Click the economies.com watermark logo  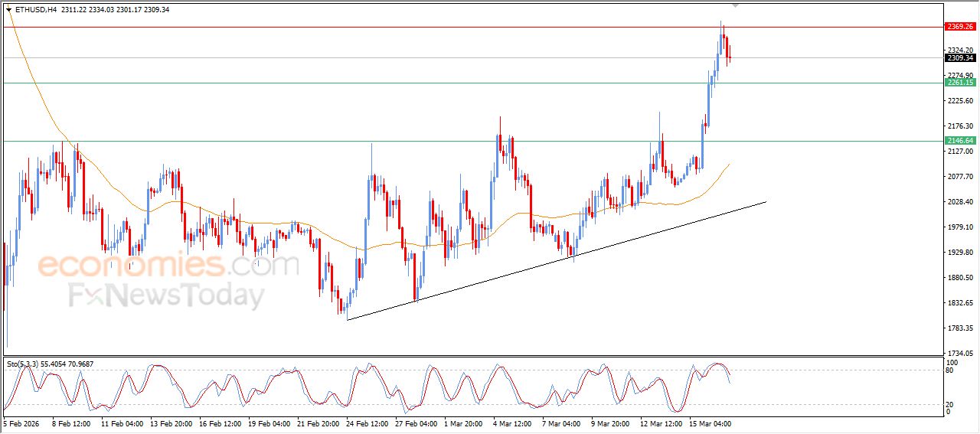tap(168, 266)
